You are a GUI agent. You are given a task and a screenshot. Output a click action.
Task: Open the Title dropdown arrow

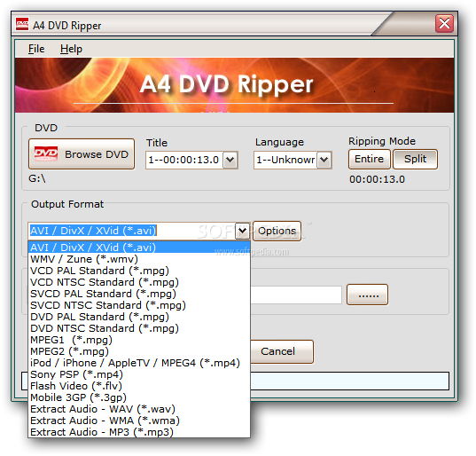(230, 160)
